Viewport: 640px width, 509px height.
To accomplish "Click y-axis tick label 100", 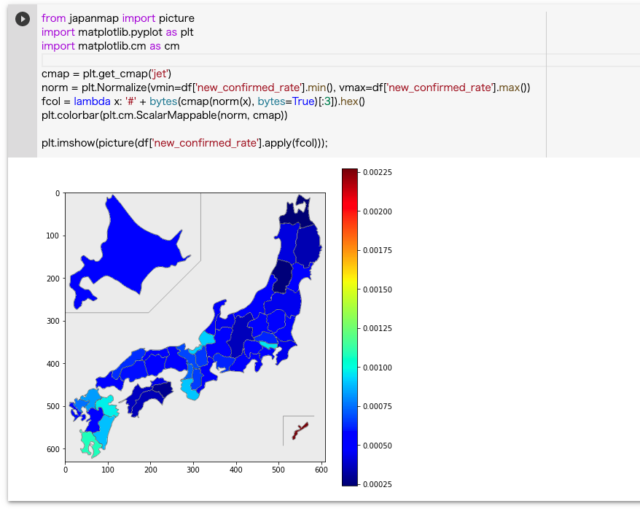I will pos(53,236).
